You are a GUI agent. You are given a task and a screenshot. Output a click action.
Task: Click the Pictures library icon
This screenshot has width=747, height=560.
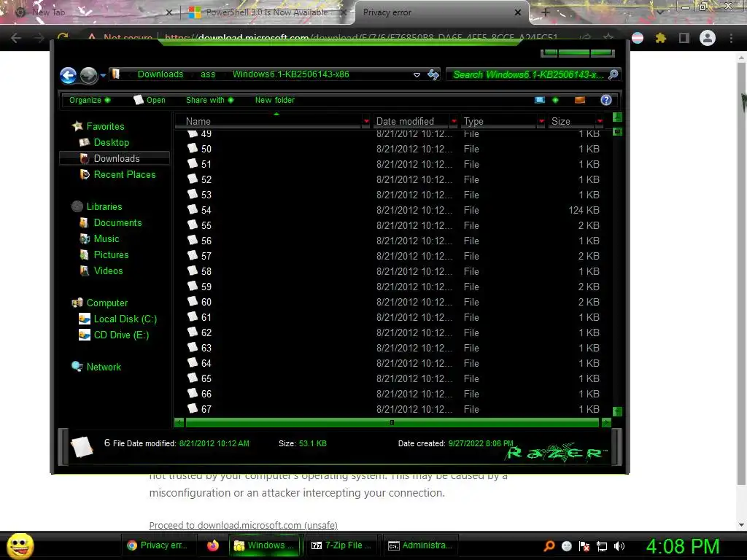(85, 254)
